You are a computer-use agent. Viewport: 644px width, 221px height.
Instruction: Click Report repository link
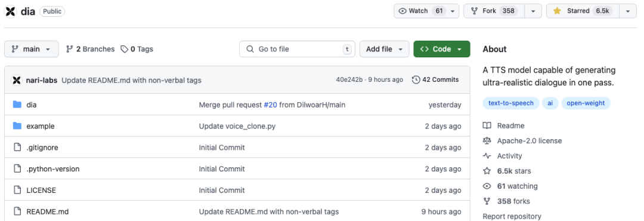[x=512, y=216]
